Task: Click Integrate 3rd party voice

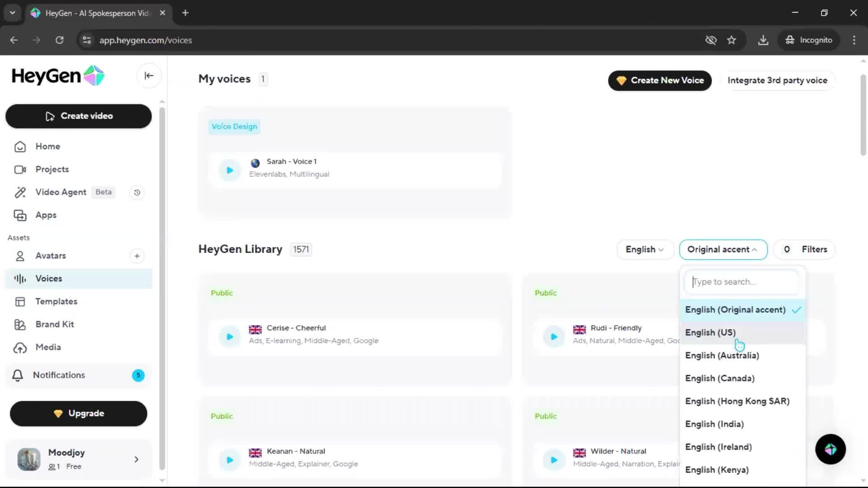Action: [x=777, y=80]
